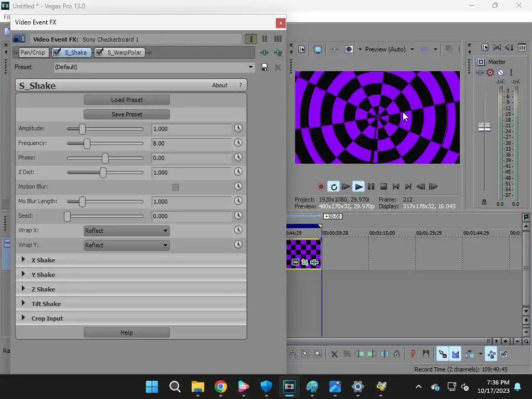Go to end of project
The image size is (532, 399).
coord(408,187)
